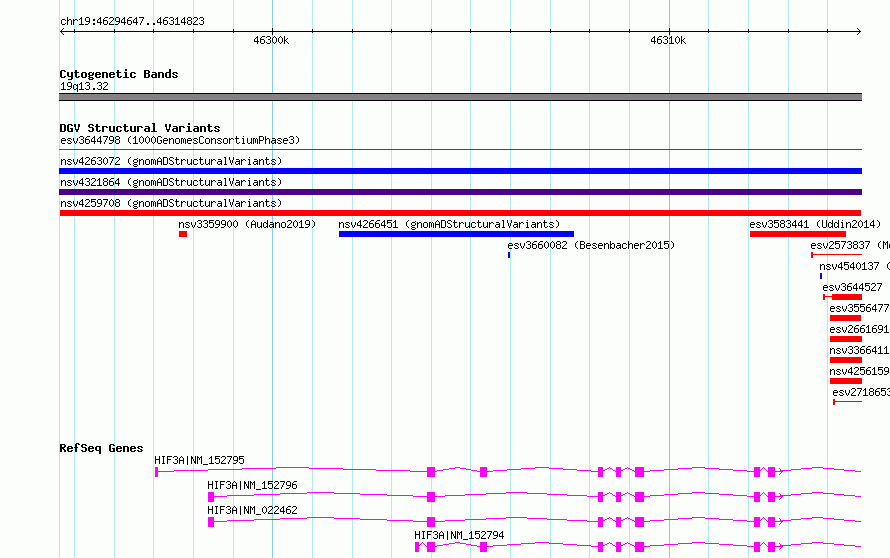Open variant nsv4259708 label

(171, 203)
